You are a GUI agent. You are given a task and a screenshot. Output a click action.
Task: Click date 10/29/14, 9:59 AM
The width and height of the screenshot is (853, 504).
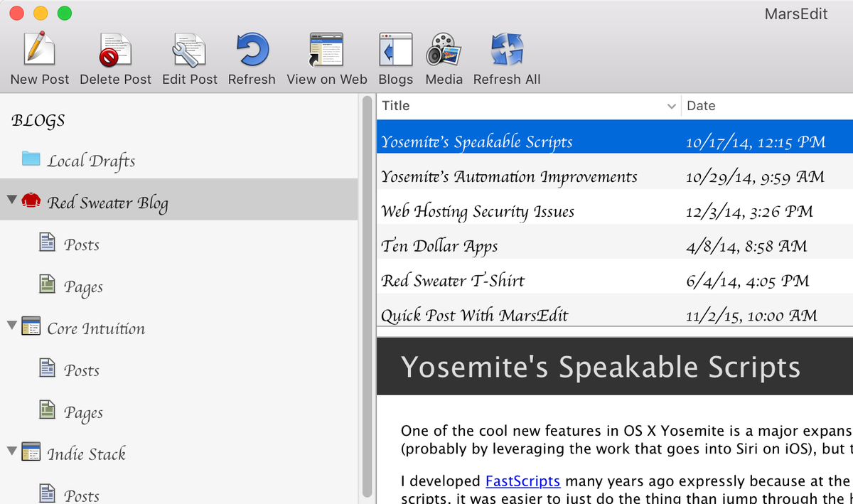tap(755, 177)
